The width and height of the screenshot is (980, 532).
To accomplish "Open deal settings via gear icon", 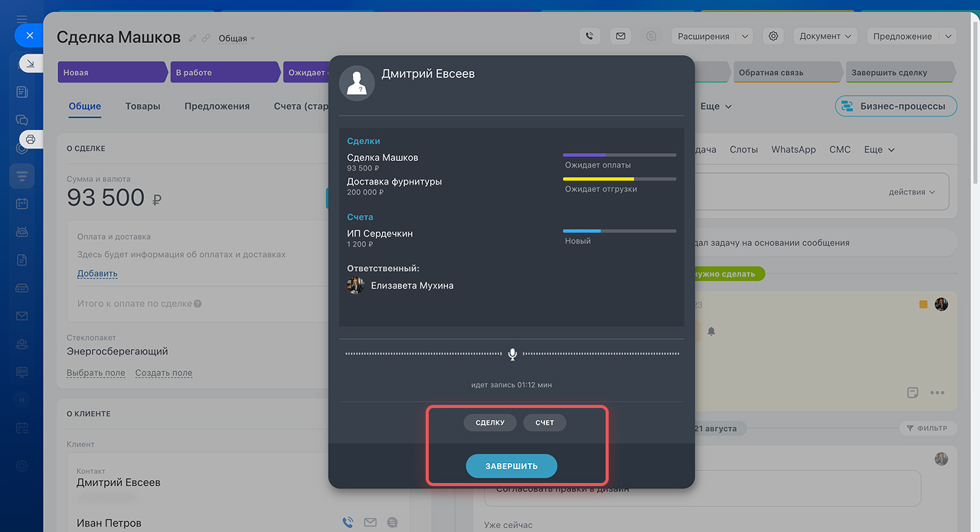I will (773, 36).
